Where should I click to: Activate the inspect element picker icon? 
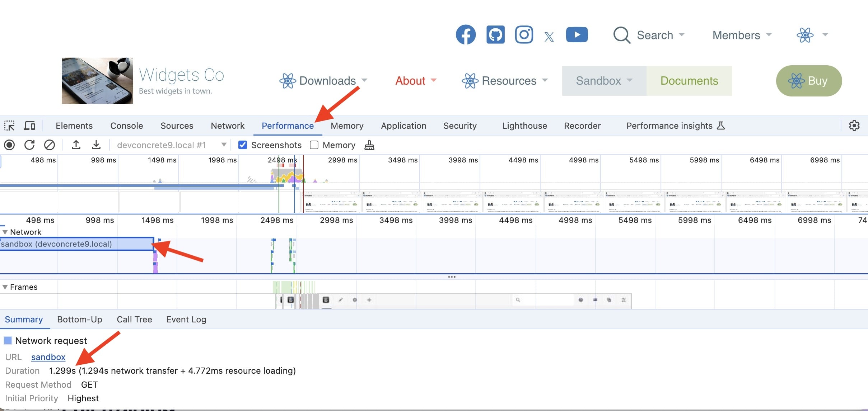pyautogui.click(x=9, y=126)
